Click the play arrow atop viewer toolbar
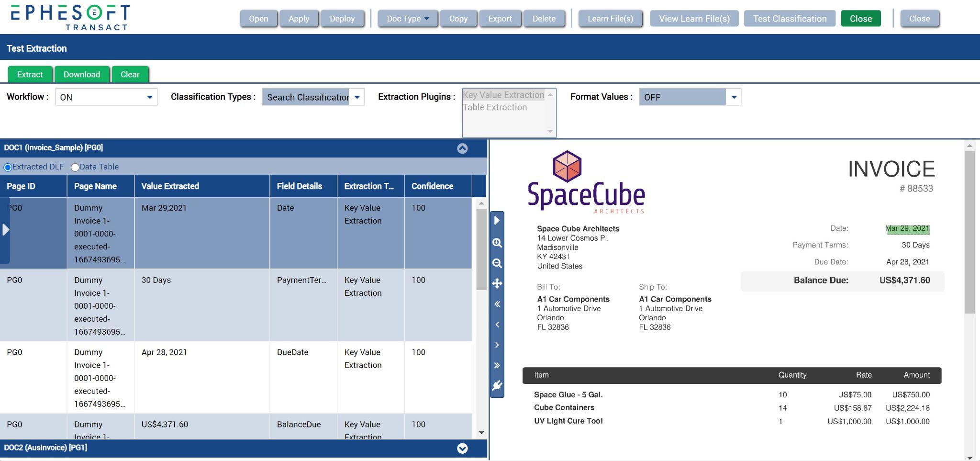 pos(497,220)
